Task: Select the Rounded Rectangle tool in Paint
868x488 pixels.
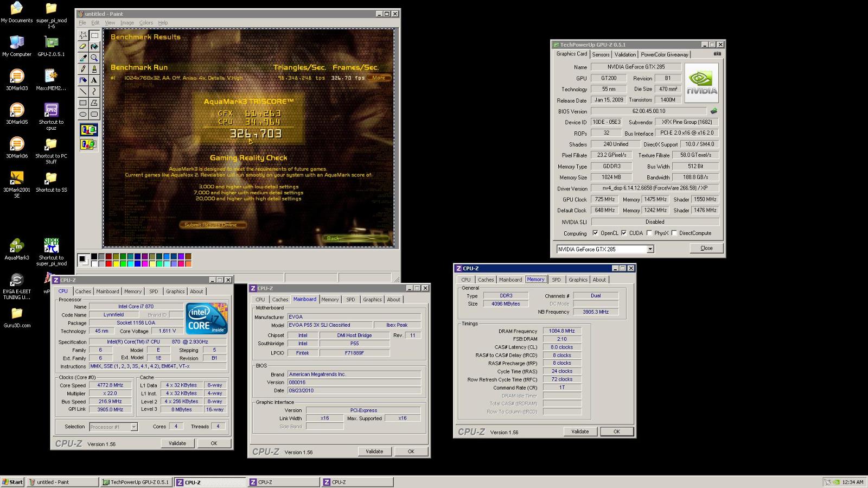Action: 94,114
